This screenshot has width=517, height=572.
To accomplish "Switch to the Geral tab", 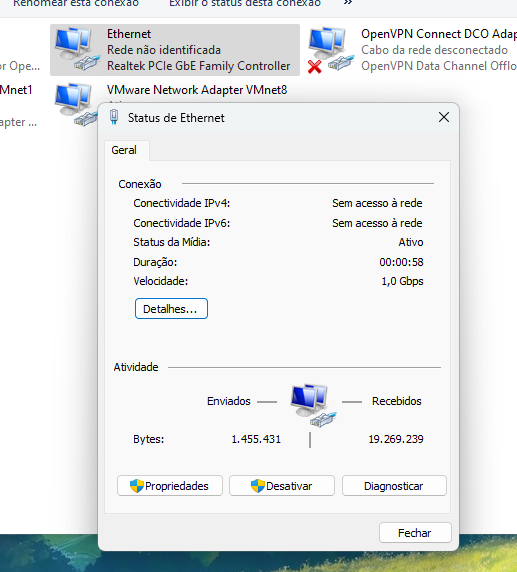I will click(x=124, y=150).
